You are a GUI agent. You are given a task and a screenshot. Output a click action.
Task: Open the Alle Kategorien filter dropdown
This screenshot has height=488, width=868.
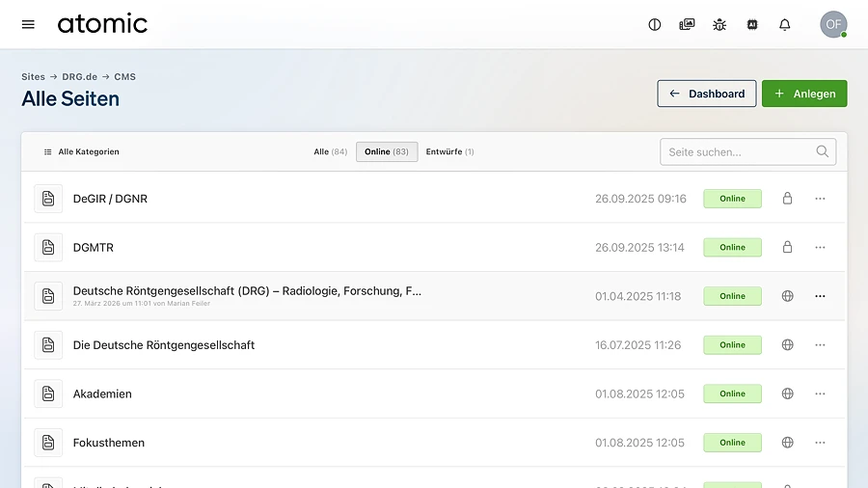point(81,152)
